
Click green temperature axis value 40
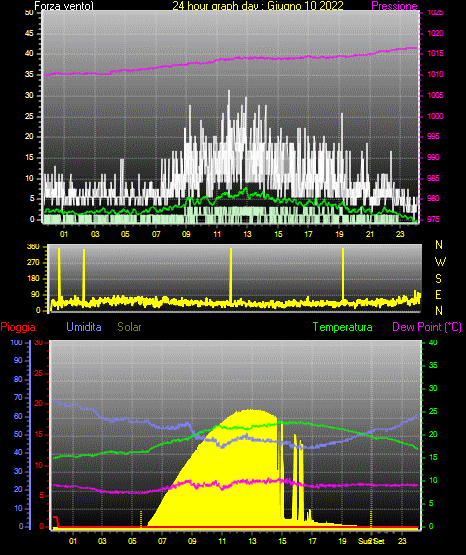point(433,342)
